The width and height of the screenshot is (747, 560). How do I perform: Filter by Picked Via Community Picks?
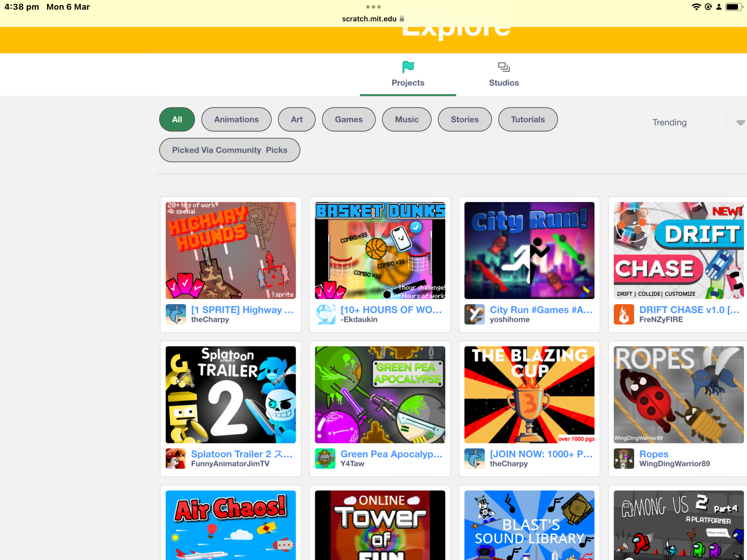230,150
